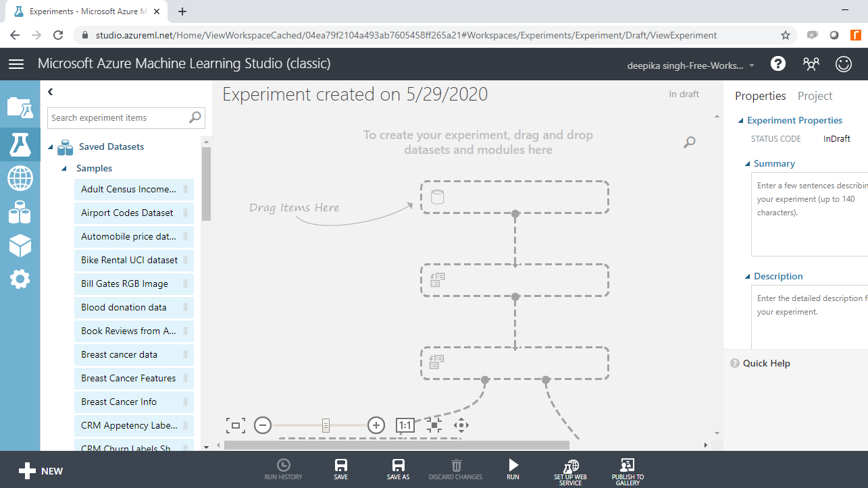Image resolution: width=868 pixels, height=488 pixels.
Task: Click the zoom slider handle
Action: tap(326, 425)
